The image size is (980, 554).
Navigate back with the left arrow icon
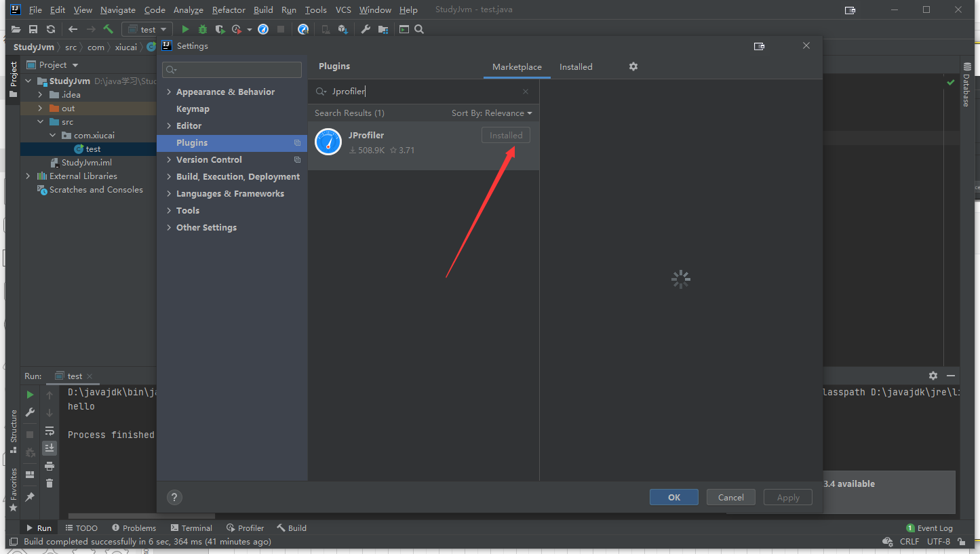pos(73,29)
